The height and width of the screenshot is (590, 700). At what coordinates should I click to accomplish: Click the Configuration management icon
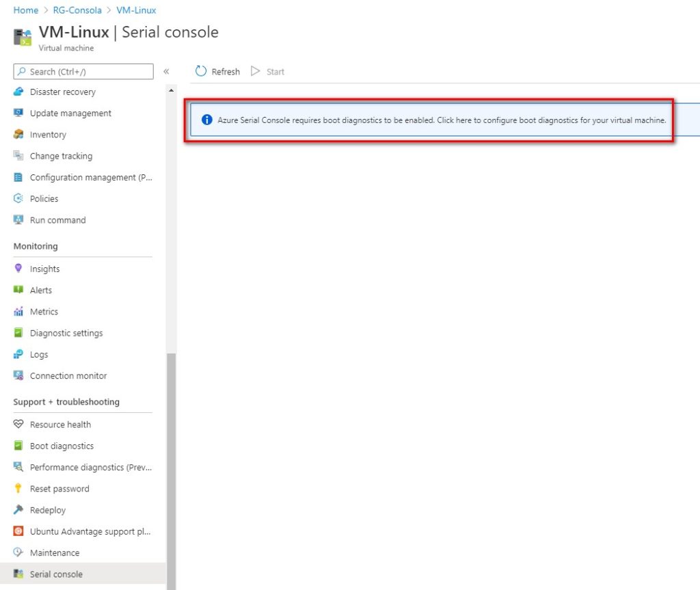(18, 177)
